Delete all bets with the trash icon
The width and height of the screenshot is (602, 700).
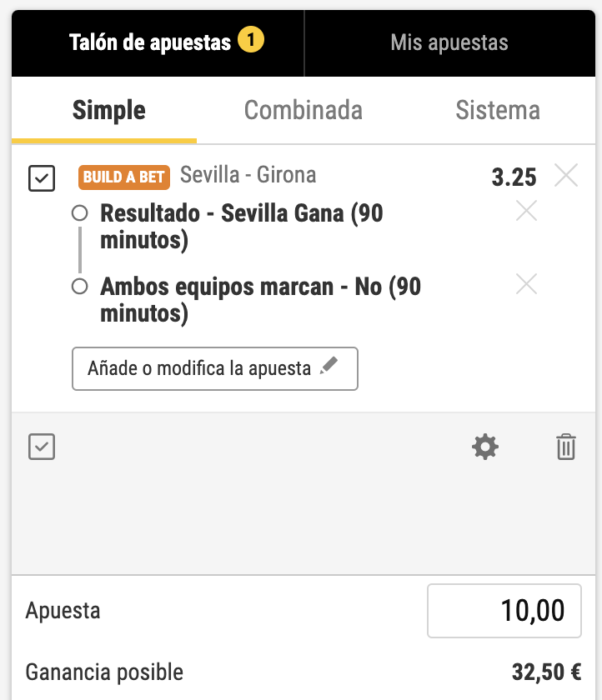pos(566,447)
